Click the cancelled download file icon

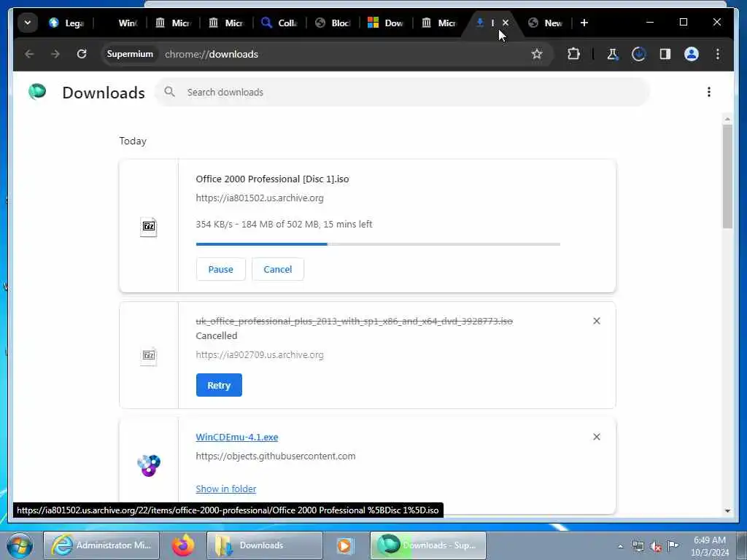click(x=149, y=355)
